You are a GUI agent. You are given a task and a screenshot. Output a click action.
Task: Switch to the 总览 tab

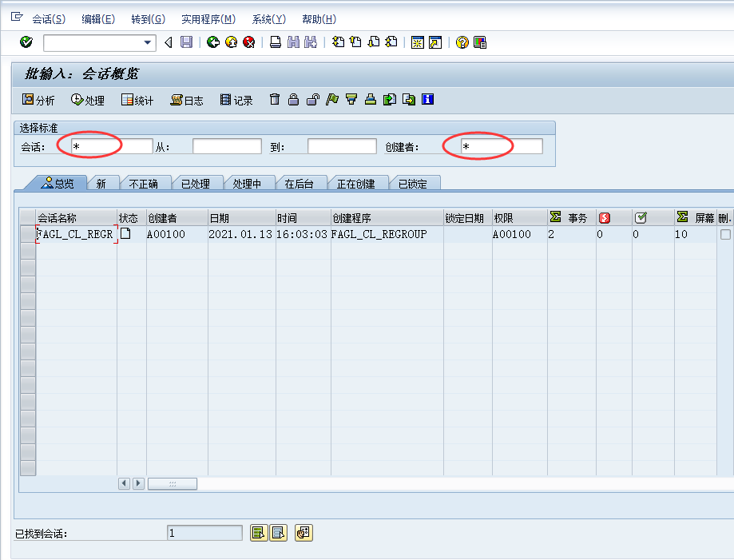[58, 184]
